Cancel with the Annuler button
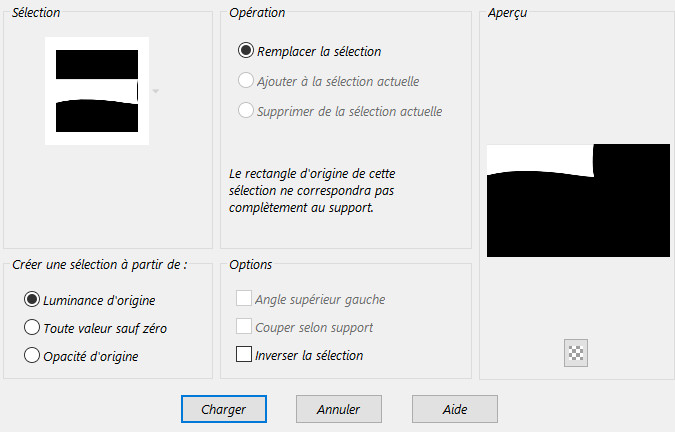Viewport: 675px width, 432px height. pyautogui.click(x=339, y=409)
